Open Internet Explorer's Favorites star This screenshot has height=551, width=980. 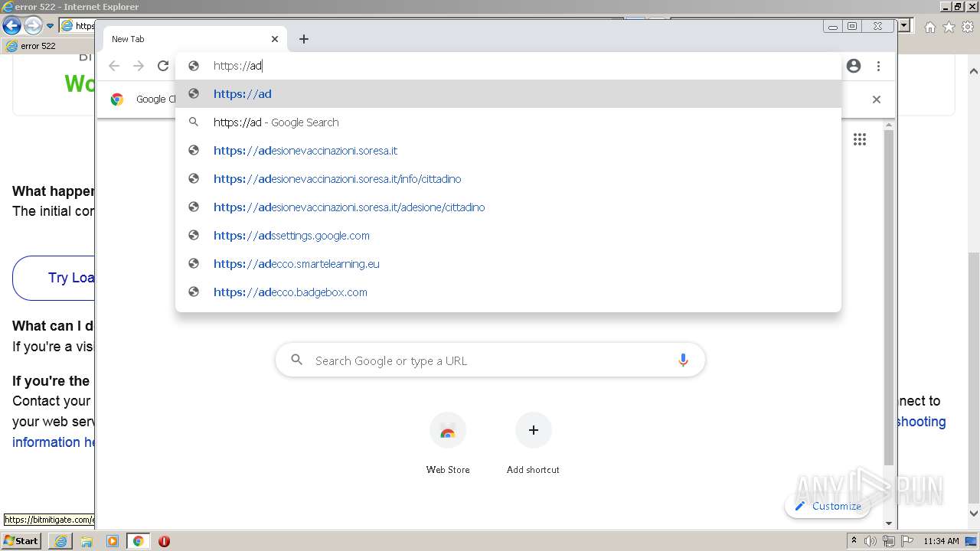click(949, 27)
